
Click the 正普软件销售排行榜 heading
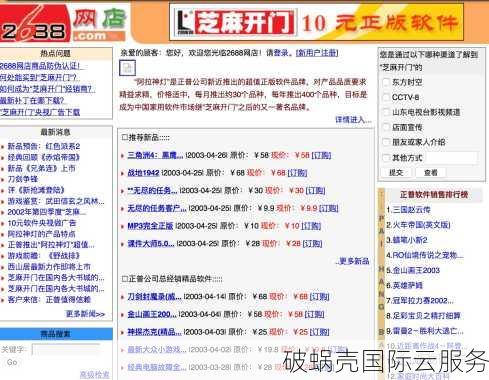tap(434, 195)
